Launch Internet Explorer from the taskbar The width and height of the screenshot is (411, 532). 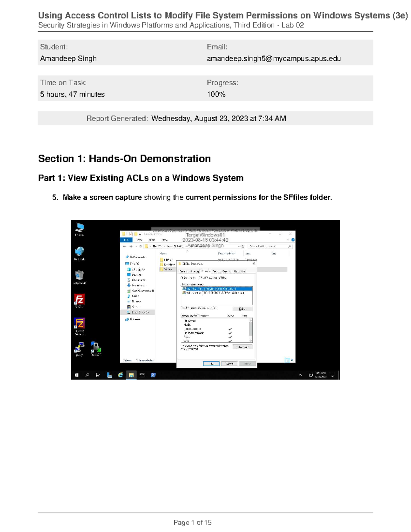tap(120, 375)
